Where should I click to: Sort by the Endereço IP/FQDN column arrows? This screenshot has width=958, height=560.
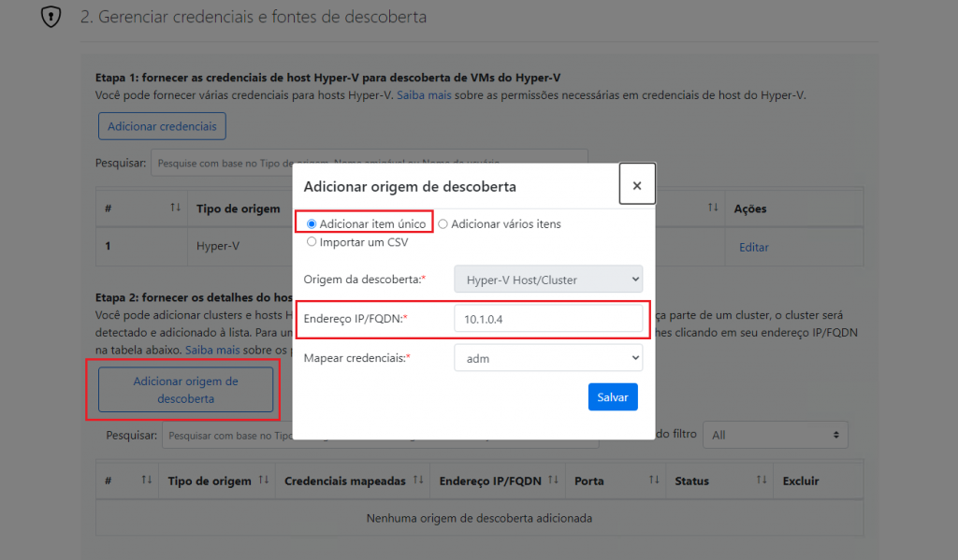click(x=553, y=481)
